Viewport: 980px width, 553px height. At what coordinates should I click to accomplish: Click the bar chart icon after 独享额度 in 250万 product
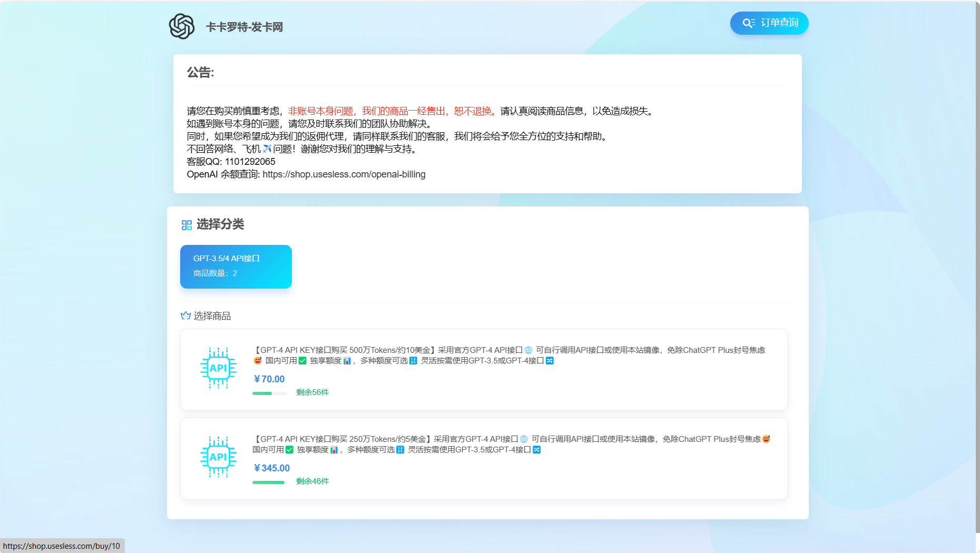334,450
